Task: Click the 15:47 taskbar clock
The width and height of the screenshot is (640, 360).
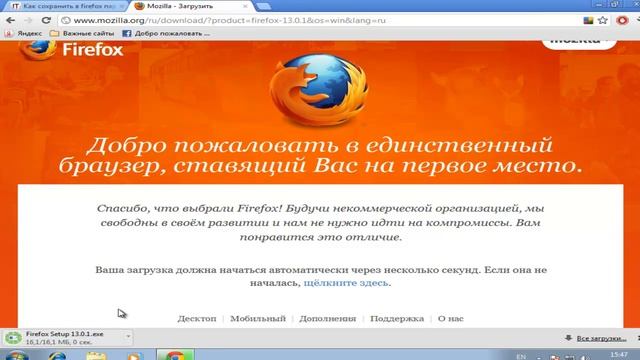Action: (x=619, y=355)
